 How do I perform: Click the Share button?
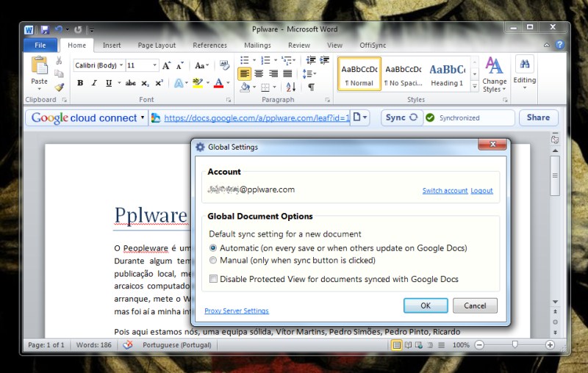coord(538,117)
